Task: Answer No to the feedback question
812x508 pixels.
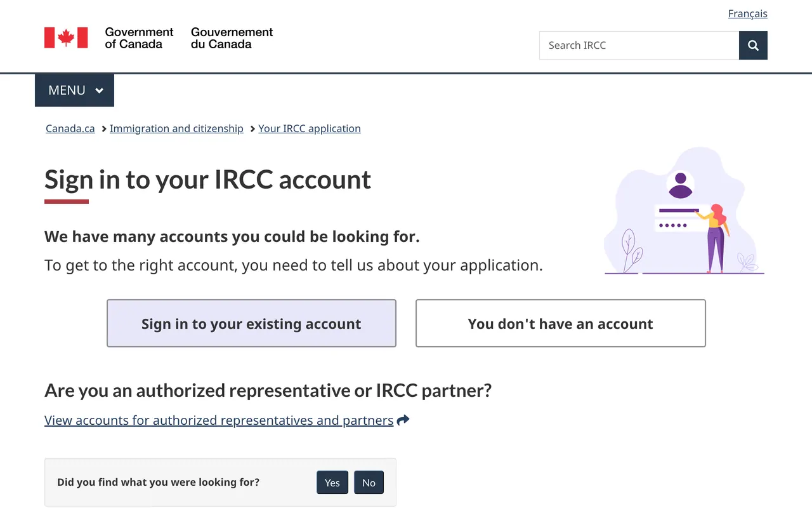Action: pos(369,483)
